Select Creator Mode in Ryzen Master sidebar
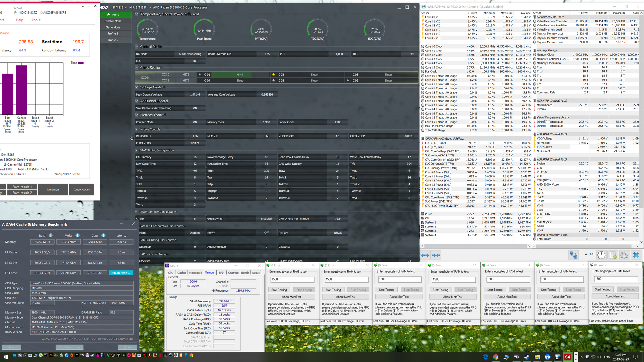Viewport: 644px width, 362px height. coord(113,21)
